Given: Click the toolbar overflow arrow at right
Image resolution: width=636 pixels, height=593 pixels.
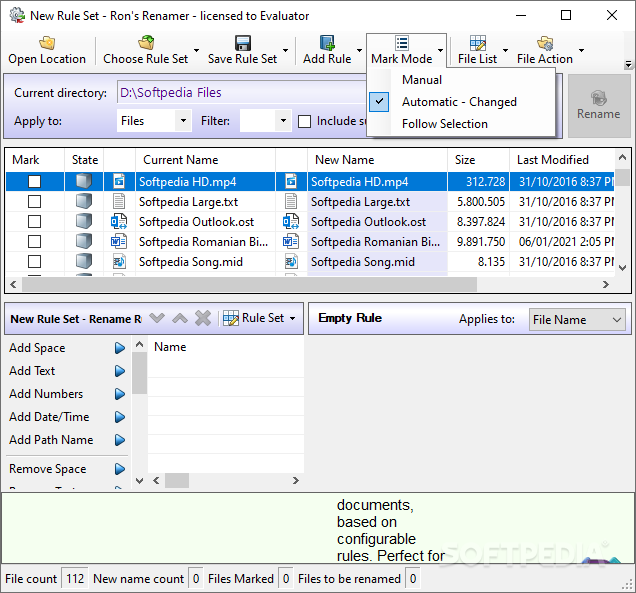Looking at the screenshot, I should tap(628, 64).
